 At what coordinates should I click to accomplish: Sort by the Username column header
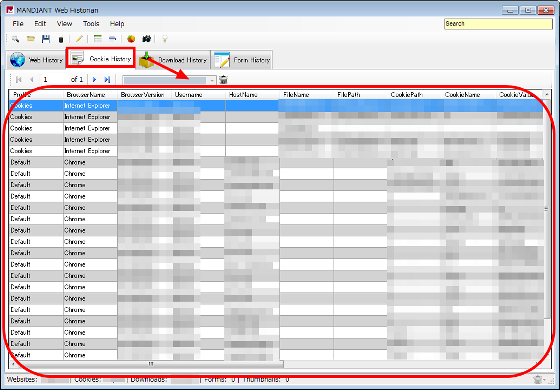pos(199,95)
